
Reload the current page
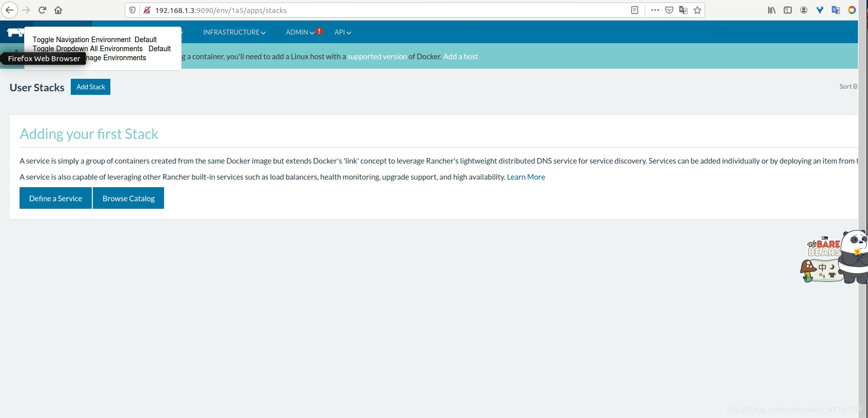[x=42, y=10]
